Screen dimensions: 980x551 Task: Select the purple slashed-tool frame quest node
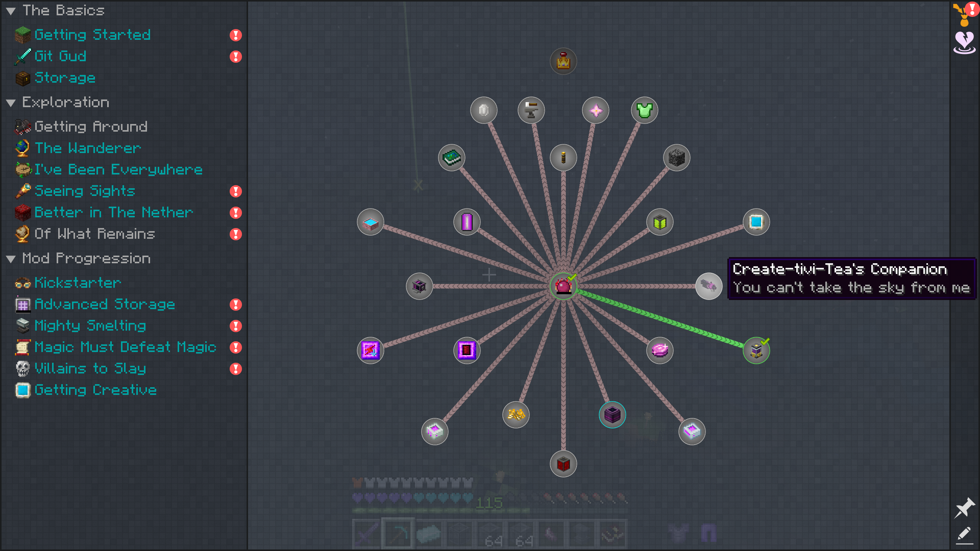pos(371,350)
